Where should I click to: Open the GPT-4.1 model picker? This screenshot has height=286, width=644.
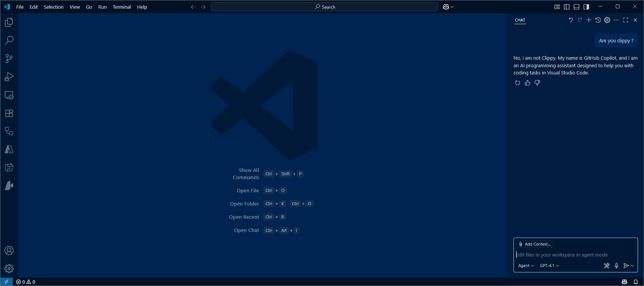[x=549, y=266]
